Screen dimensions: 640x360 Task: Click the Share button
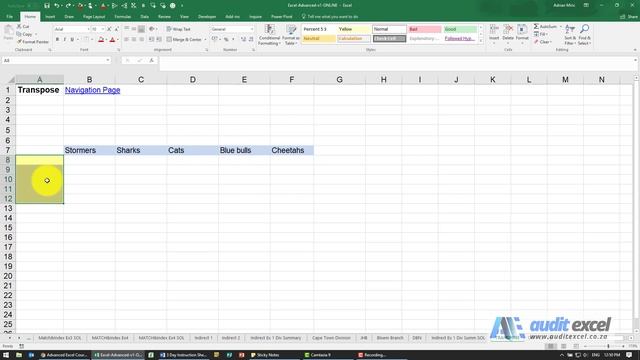point(629,17)
